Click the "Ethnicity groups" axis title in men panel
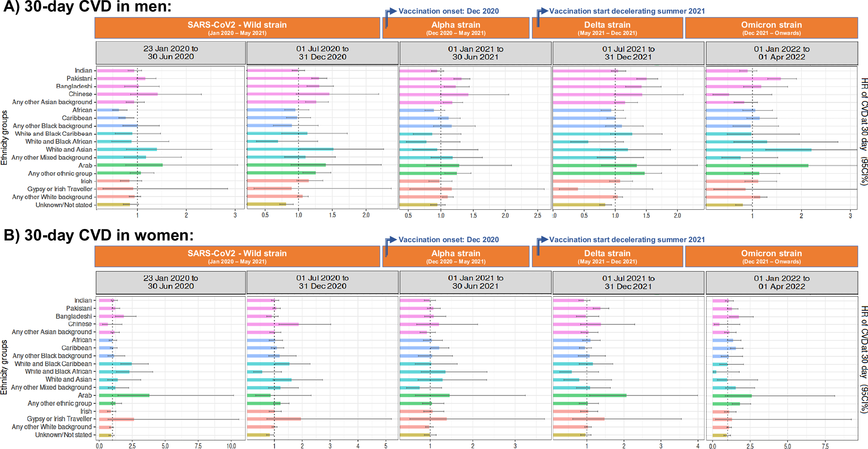Viewport: 868px width, 449px height. [4, 138]
